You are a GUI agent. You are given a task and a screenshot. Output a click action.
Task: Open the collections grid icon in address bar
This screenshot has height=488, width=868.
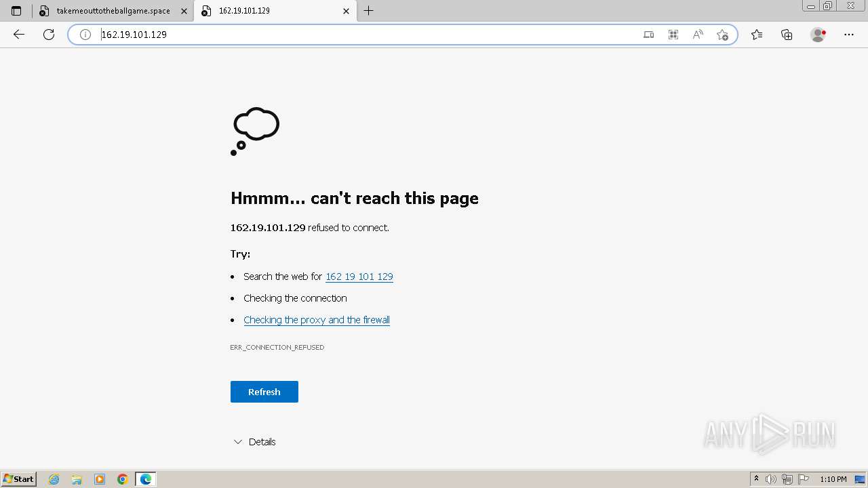(x=673, y=35)
